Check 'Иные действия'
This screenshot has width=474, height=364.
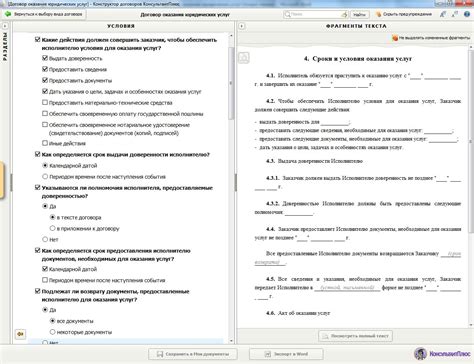(45, 143)
